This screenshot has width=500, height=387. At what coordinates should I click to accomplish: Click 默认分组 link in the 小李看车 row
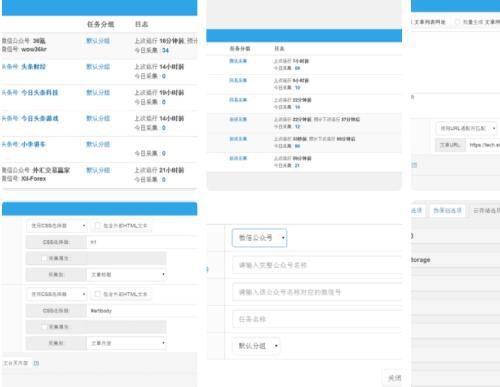pos(98,144)
